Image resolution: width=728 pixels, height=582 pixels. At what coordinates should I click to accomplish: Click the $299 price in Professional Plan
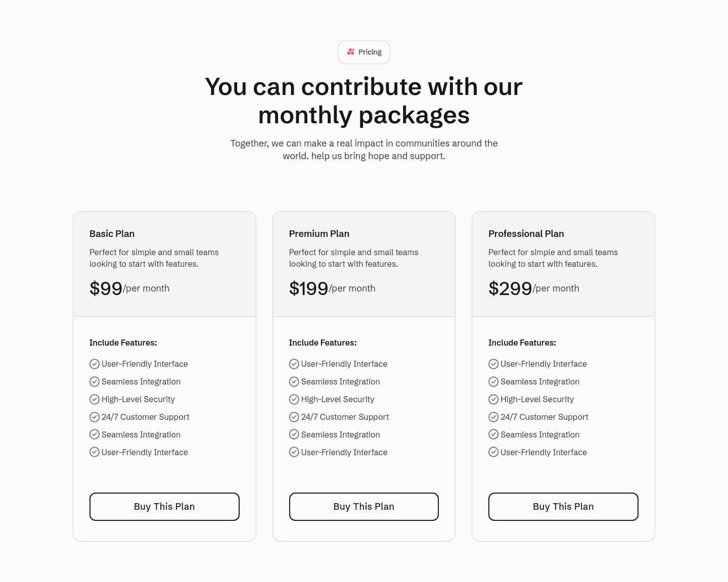tap(510, 288)
